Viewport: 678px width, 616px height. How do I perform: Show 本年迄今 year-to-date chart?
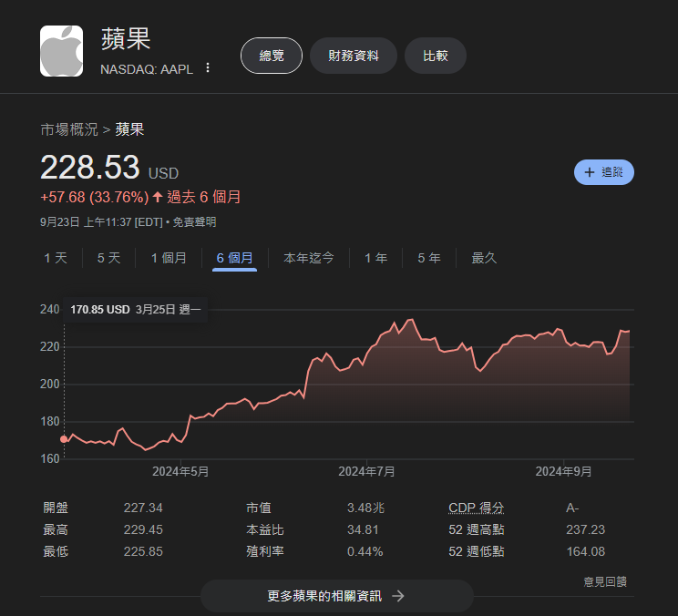pyautogui.click(x=309, y=258)
